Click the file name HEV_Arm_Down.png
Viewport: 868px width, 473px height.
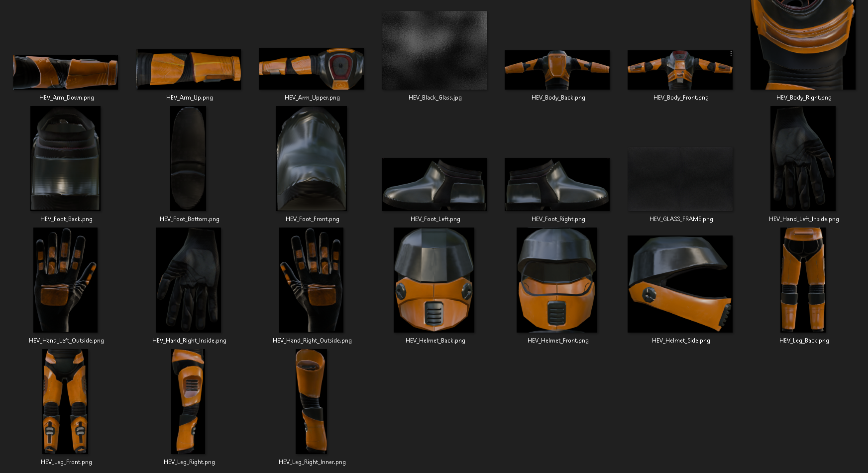pos(67,98)
